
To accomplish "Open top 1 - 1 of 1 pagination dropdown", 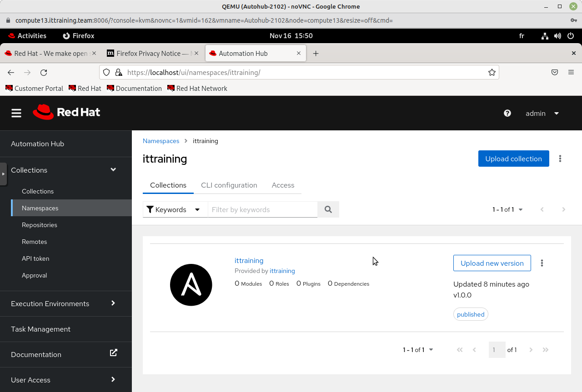I will tap(507, 209).
